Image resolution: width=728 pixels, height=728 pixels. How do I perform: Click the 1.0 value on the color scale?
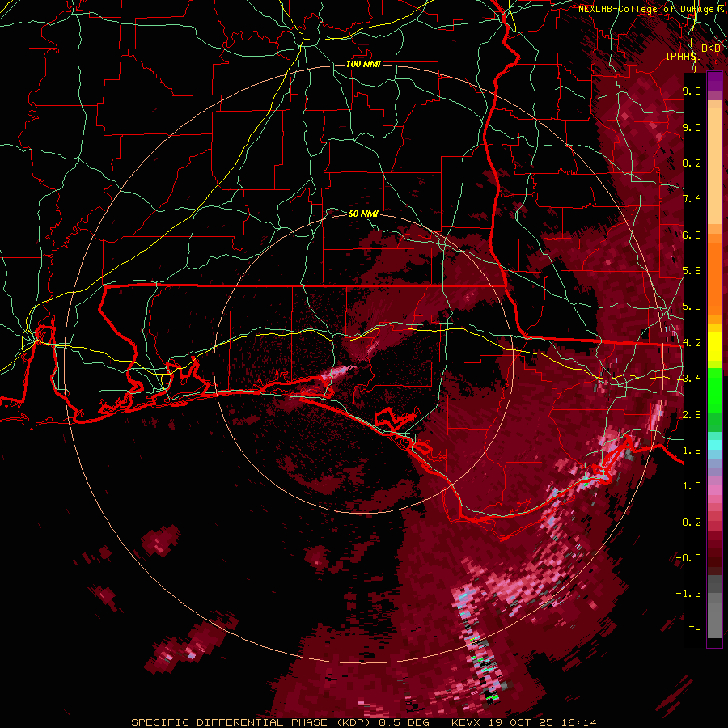[x=692, y=486]
